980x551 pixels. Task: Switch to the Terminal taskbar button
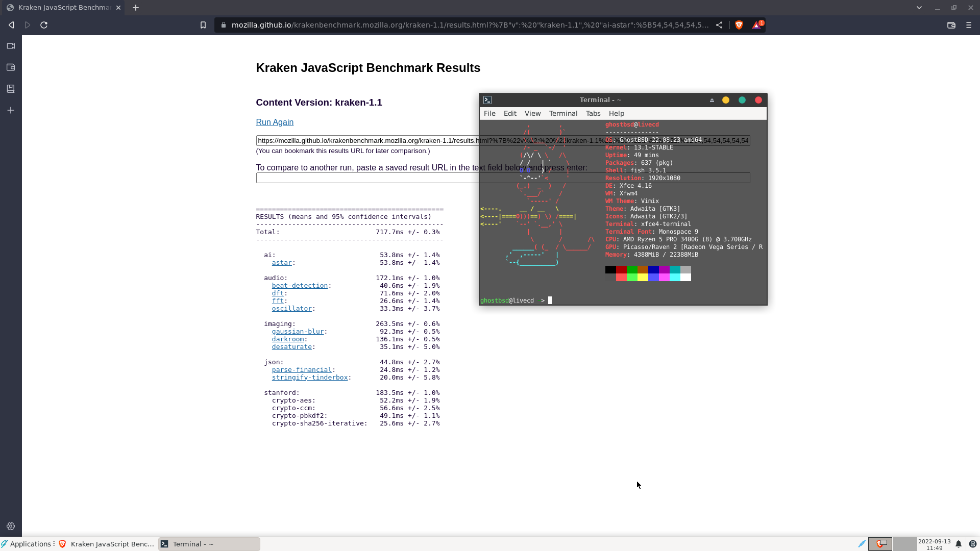pos(209,544)
